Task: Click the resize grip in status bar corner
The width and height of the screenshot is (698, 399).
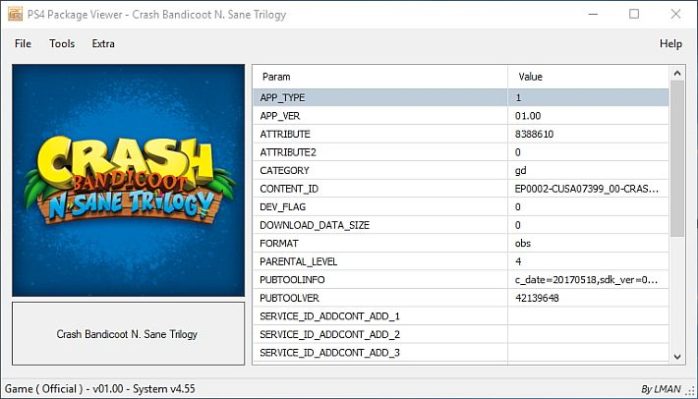Action: click(691, 390)
